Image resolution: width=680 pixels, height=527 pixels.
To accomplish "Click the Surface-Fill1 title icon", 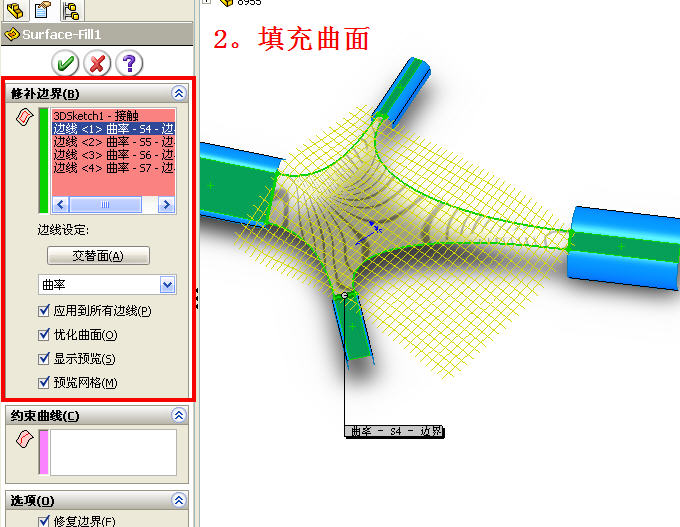I will tap(12, 34).
